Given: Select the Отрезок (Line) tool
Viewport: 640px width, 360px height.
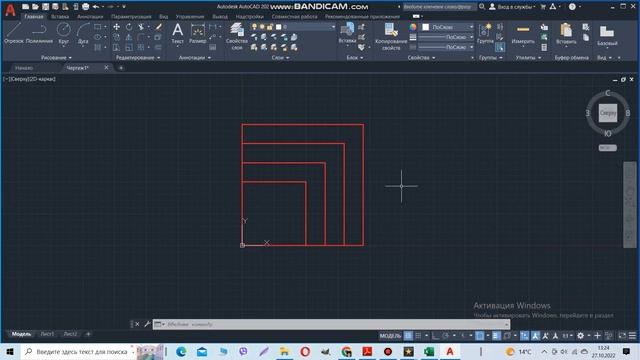Looking at the screenshot, I should [13, 33].
